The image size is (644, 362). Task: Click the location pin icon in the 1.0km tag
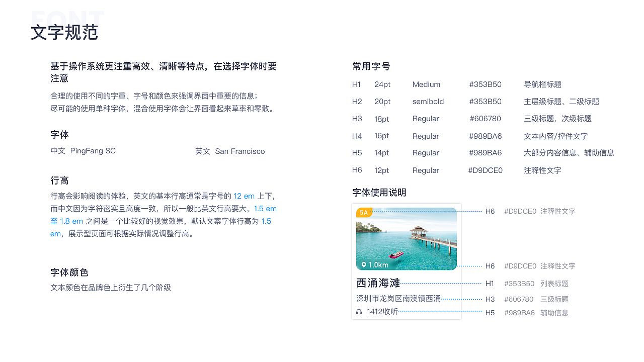(364, 265)
